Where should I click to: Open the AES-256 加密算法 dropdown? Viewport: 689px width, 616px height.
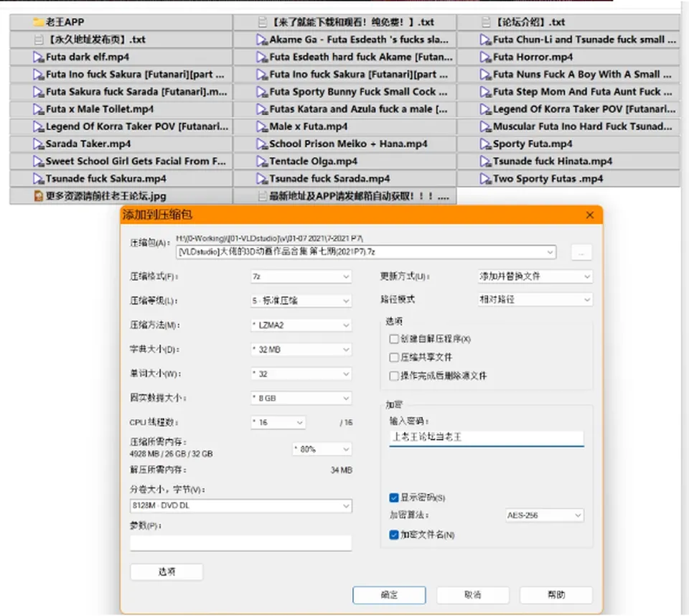pos(545,515)
